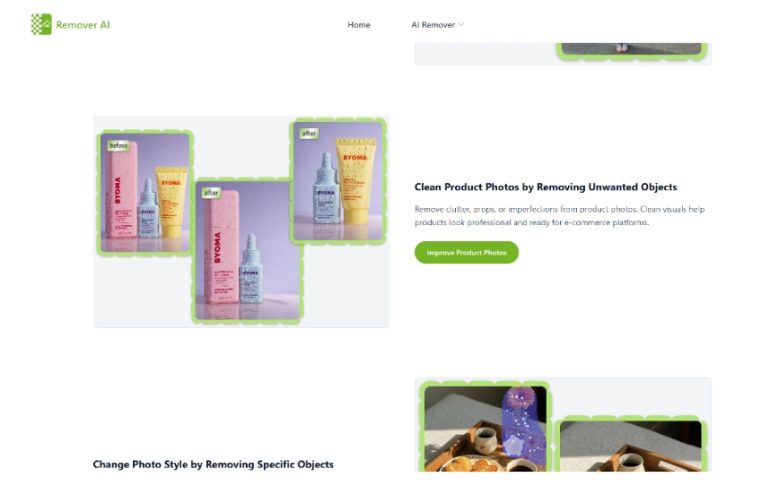Image resolution: width=770 pixels, height=486 pixels.
Task: Click the Improve Product Photos button
Action: tap(466, 252)
